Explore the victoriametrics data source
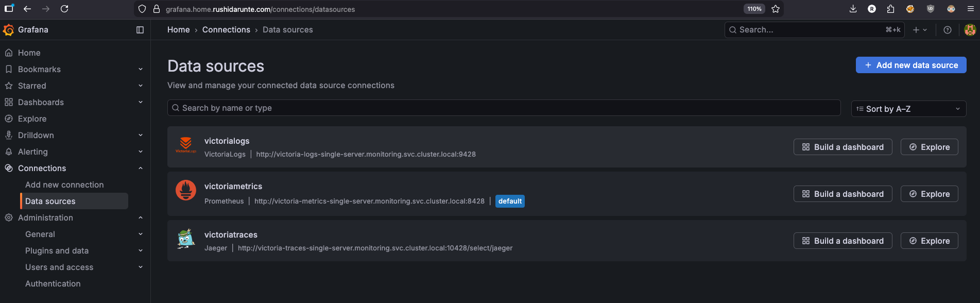Screen dimensions: 980x303 [x=929, y=194]
